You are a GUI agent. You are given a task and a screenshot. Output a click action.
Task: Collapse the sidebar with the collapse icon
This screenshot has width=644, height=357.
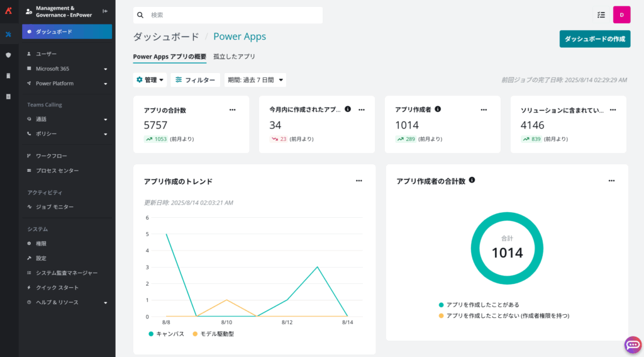point(105,11)
